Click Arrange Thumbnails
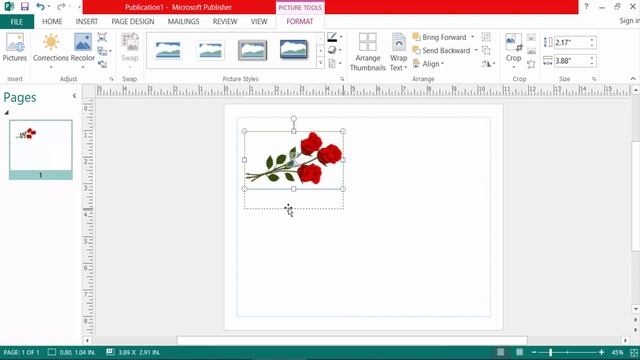640x360 pixels. click(x=368, y=52)
